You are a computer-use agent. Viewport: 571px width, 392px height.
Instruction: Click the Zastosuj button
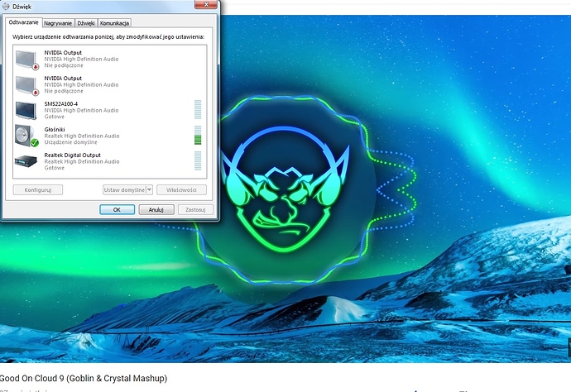pos(195,210)
